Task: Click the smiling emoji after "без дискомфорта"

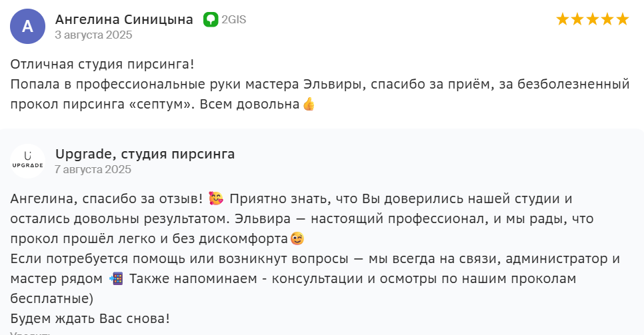Action: tap(297, 238)
